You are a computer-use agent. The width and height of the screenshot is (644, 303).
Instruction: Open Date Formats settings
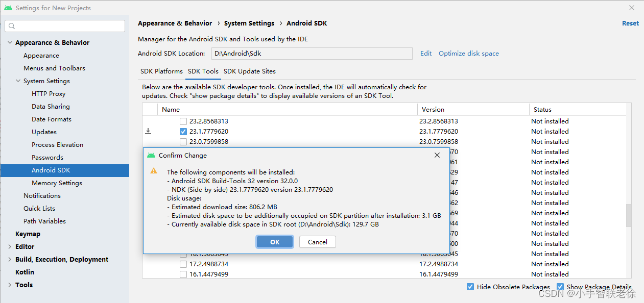[52, 119]
